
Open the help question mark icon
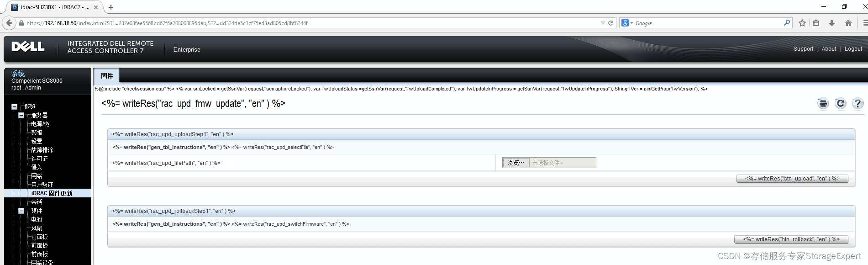point(857,104)
